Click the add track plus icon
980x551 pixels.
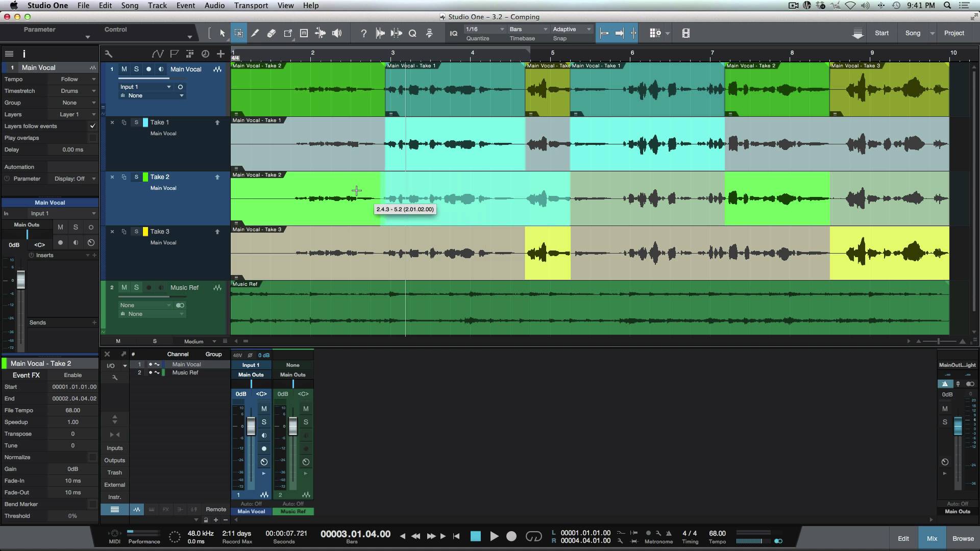click(220, 54)
